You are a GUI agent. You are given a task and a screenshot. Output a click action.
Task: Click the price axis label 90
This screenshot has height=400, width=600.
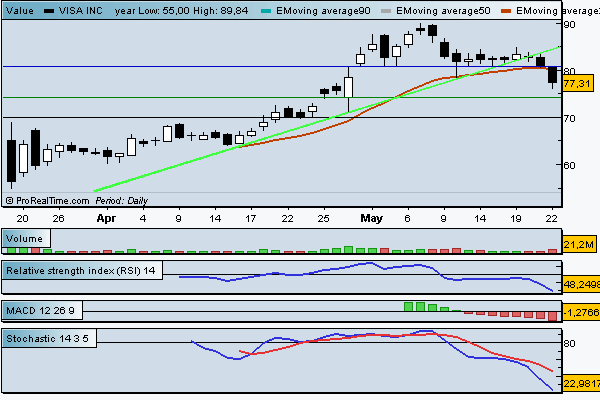tap(569, 25)
